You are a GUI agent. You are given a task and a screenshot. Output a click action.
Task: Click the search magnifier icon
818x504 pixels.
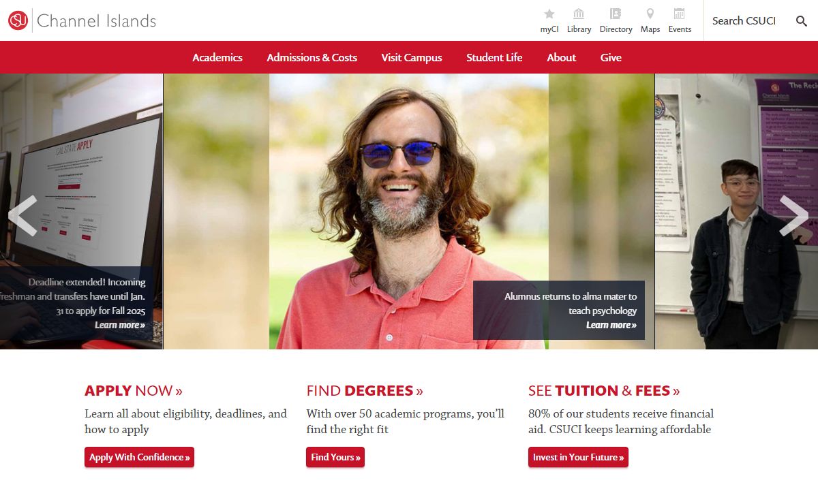(802, 21)
